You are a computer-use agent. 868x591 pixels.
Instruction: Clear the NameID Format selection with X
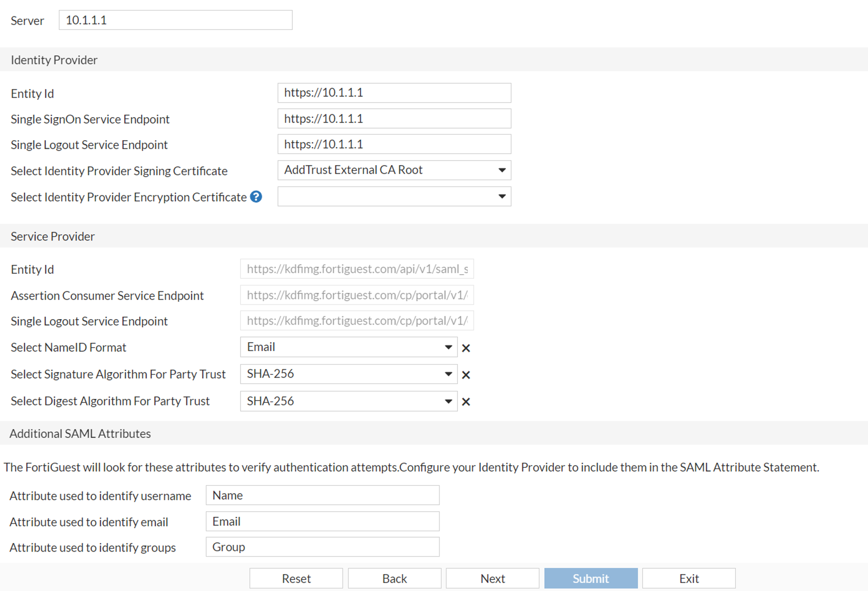coord(466,348)
